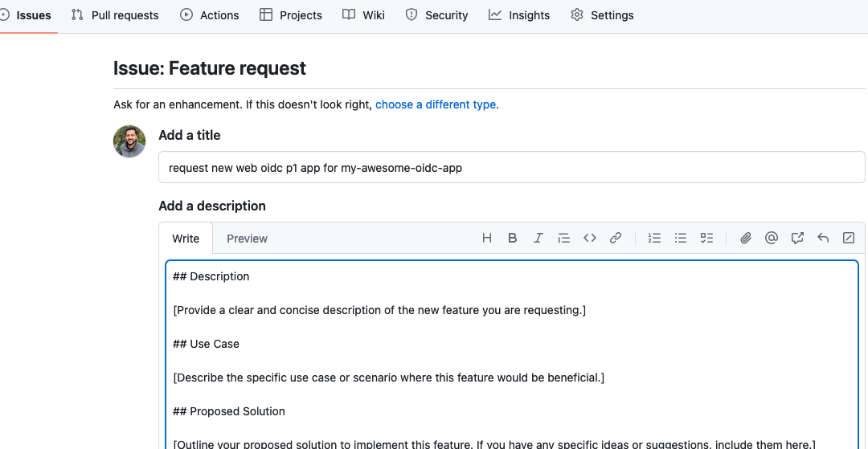868x449 pixels.
Task: View the Insights tab
Action: [519, 15]
